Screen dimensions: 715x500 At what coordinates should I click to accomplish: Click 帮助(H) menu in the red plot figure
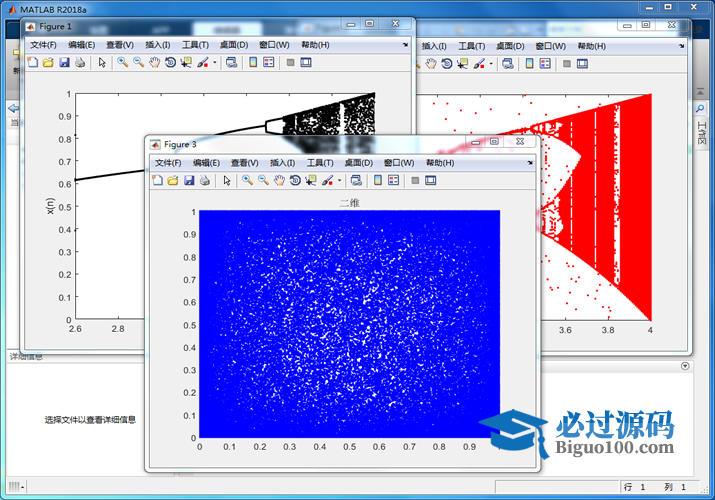(x=591, y=46)
